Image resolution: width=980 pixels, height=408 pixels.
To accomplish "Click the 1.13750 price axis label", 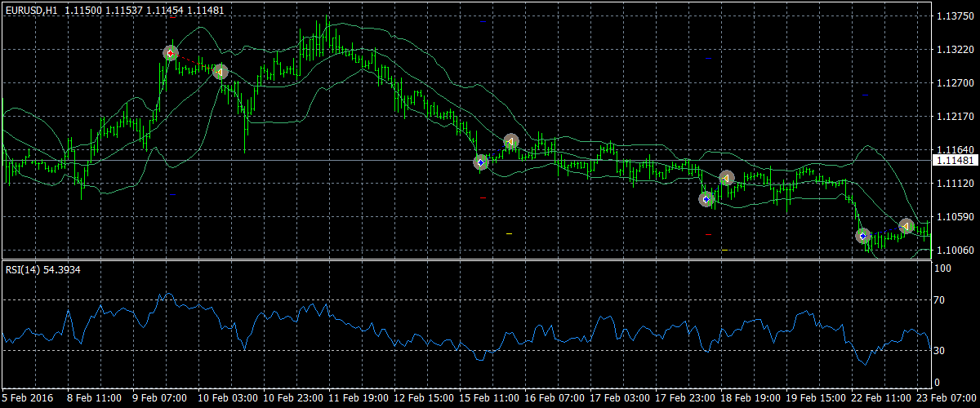I will [954, 16].
